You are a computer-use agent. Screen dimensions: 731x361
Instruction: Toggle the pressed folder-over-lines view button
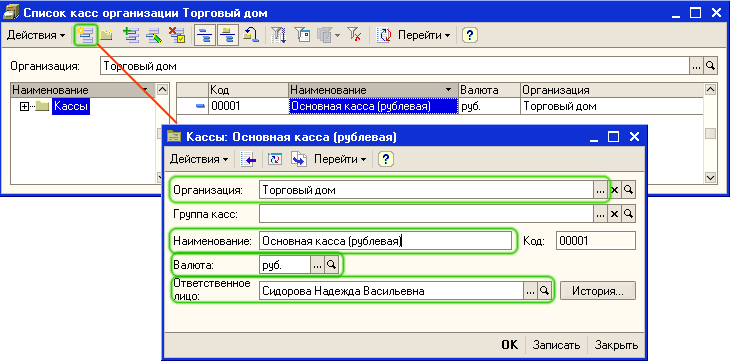[x=228, y=35]
